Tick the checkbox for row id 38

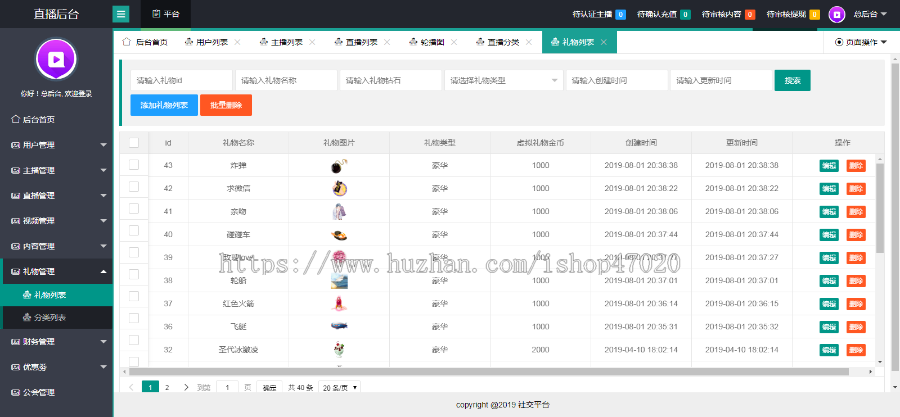(134, 274)
